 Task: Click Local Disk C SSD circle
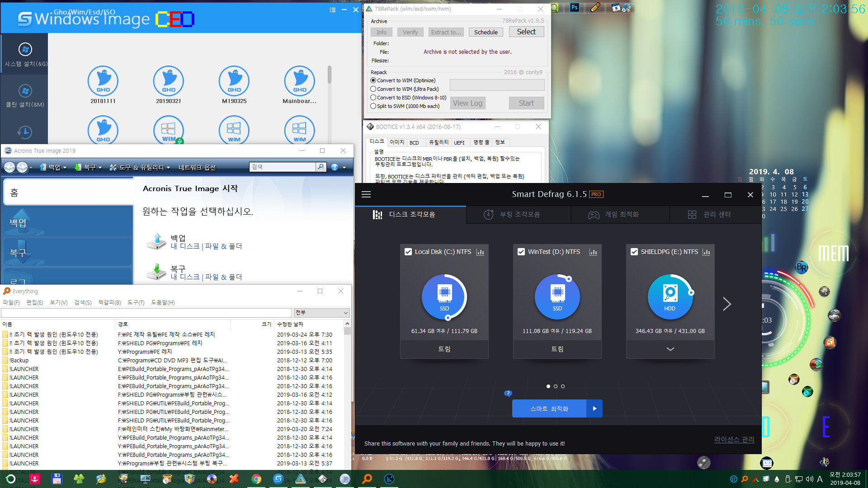tap(444, 297)
